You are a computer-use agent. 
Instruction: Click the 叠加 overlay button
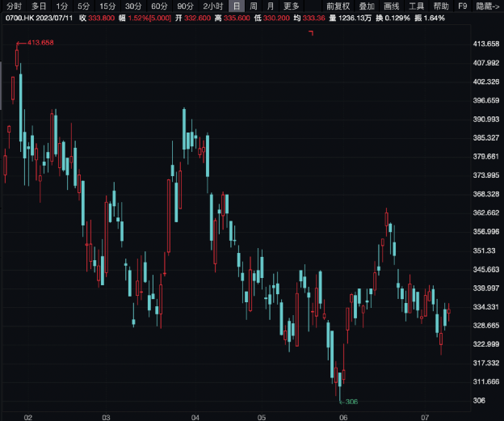366,6
